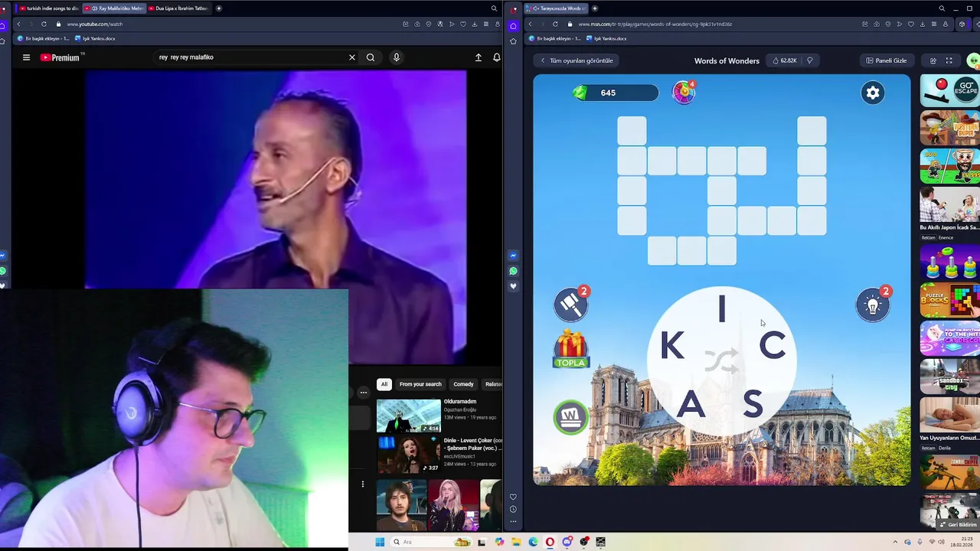Click the green gem counter showing 645
Viewport: 980px width, 551px height.
pos(615,93)
